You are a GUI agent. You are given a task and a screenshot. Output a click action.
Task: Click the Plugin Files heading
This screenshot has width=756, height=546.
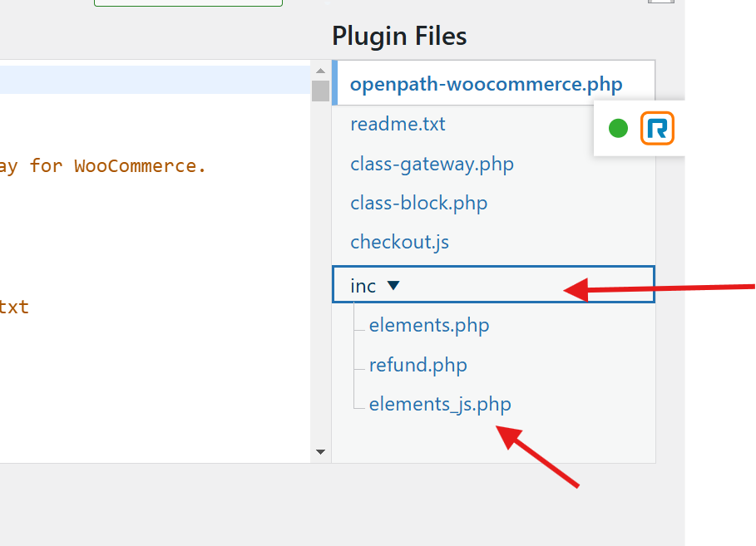pos(399,37)
